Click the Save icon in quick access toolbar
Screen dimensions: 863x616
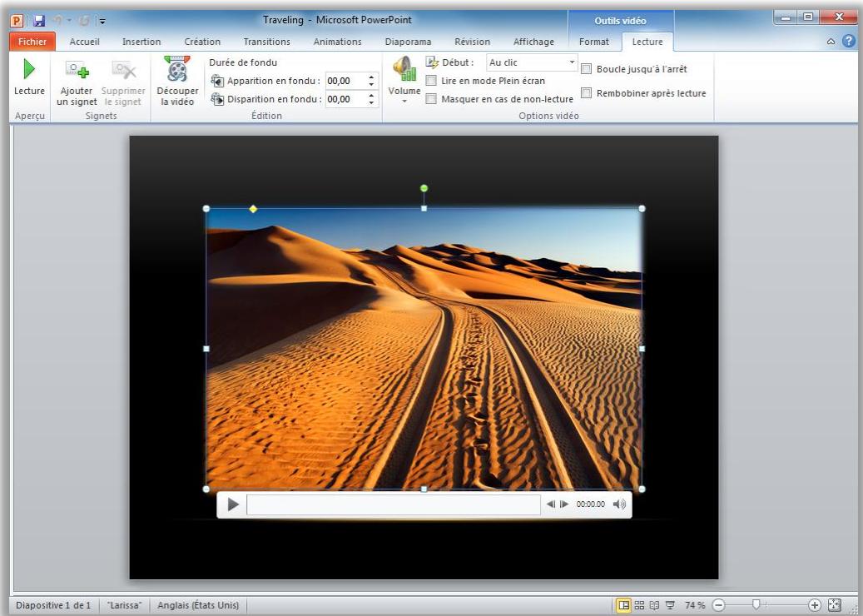(39, 21)
